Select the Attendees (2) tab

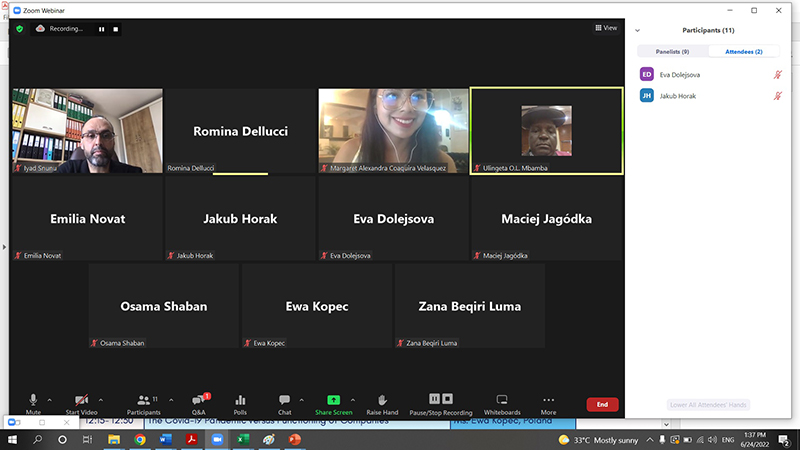(x=744, y=51)
